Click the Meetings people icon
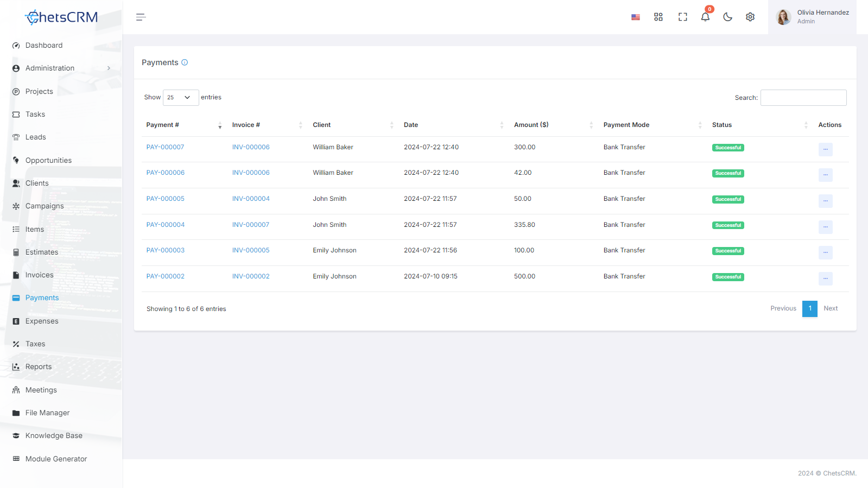This screenshot has height=488, width=868. pyautogui.click(x=16, y=390)
